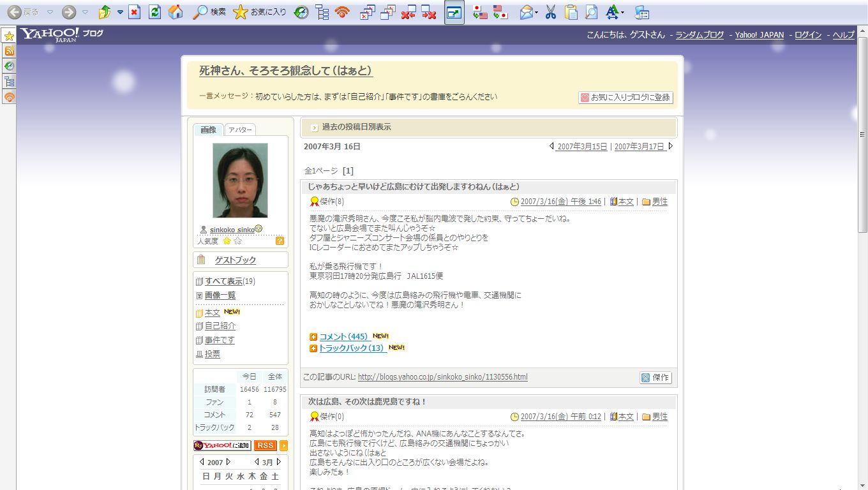The width and height of the screenshot is (868, 490).
Task: Open the dropdown beside the Up icon
Action: 119,12
